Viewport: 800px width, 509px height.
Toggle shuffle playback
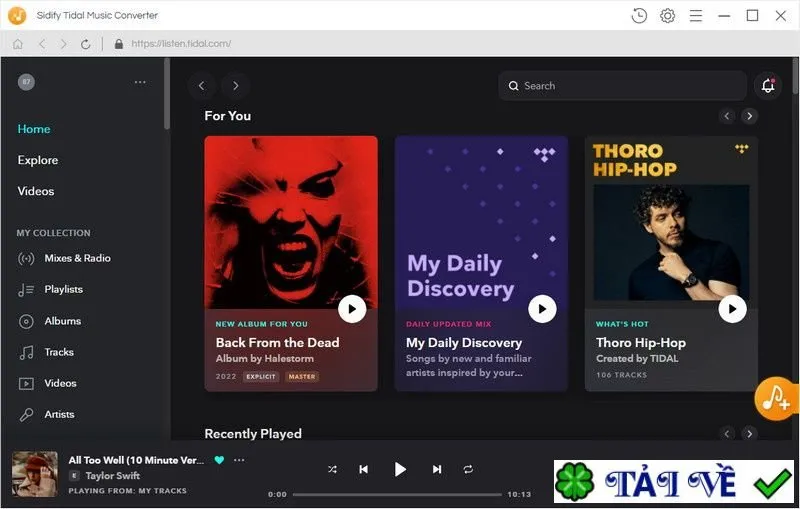coord(332,469)
